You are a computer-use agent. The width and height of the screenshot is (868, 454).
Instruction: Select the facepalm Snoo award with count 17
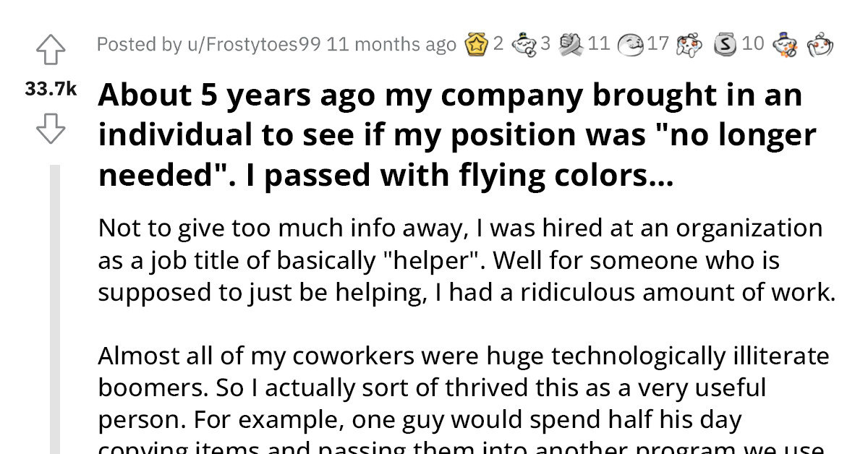[631, 44]
